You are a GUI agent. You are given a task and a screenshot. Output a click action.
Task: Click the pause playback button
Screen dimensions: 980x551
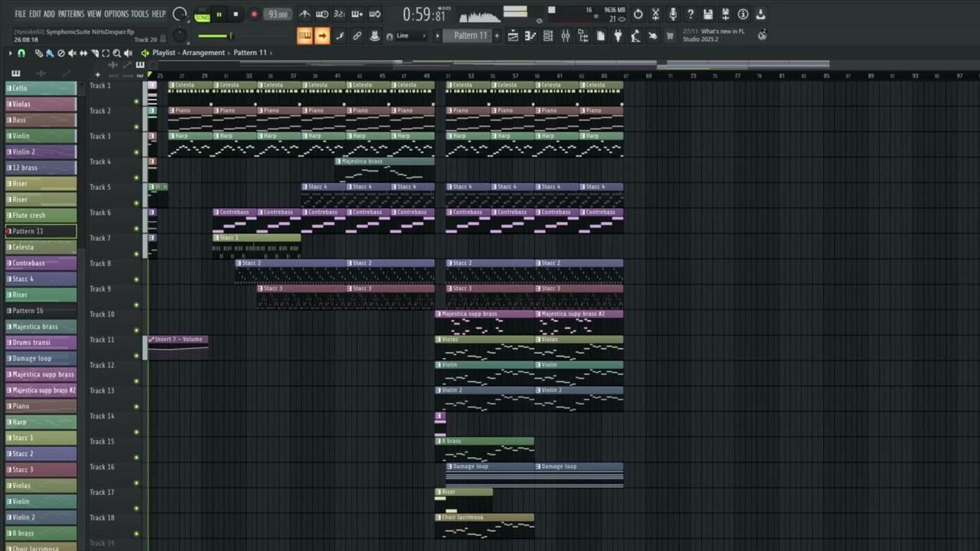pyautogui.click(x=219, y=14)
